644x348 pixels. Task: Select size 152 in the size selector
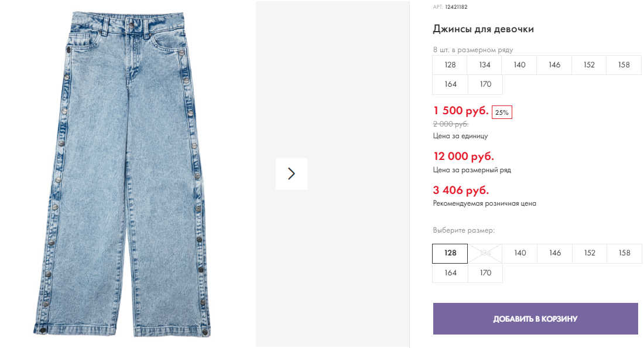(590, 253)
